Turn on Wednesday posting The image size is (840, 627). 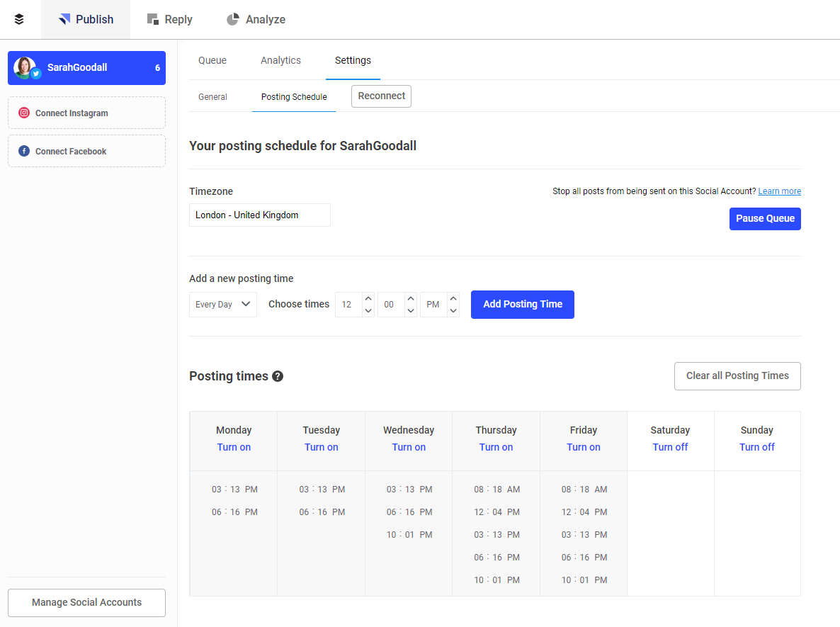(409, 447)
